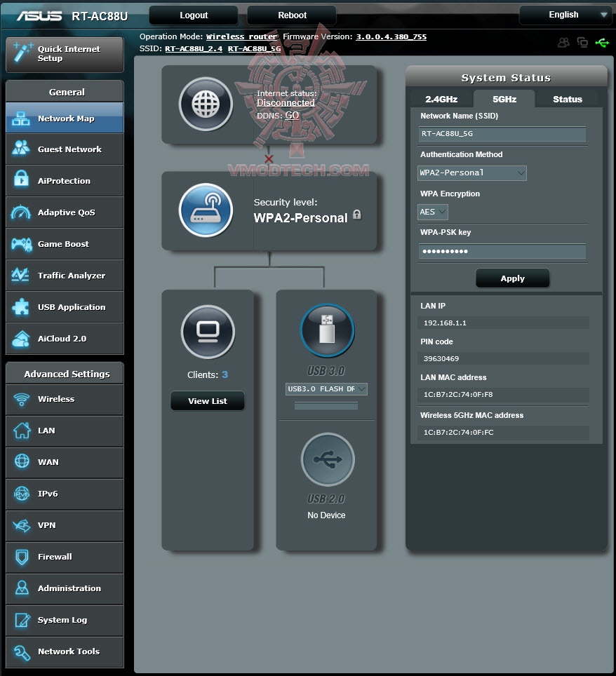Screen dimensions: 616x676
Task: Click the USB Application puzzle icon
Action: tap(20, 307)
